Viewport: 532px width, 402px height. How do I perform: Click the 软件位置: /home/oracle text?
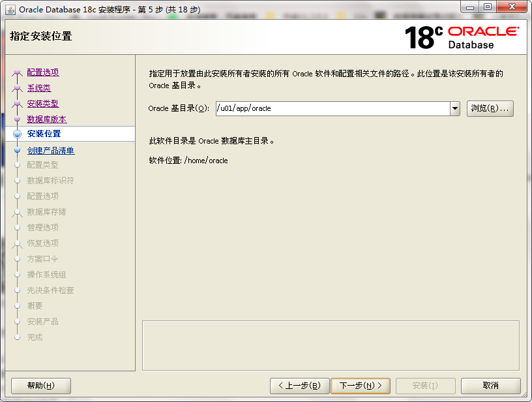click(x=188, y=161)
